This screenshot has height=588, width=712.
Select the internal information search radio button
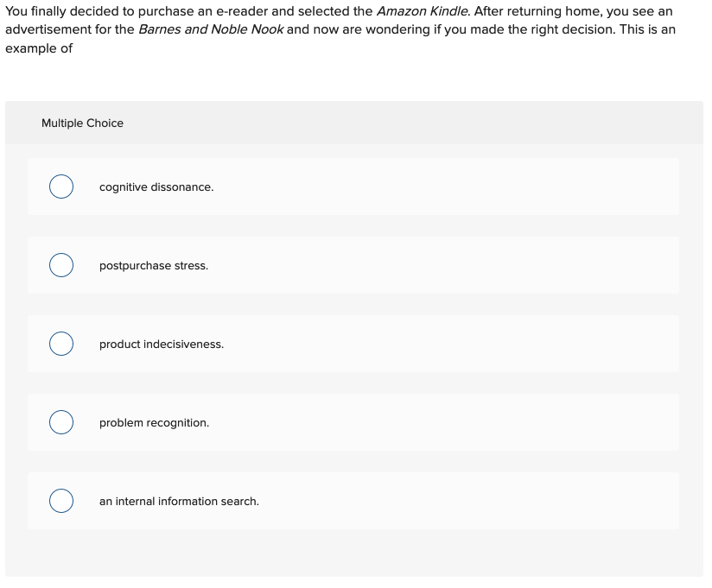60,501
